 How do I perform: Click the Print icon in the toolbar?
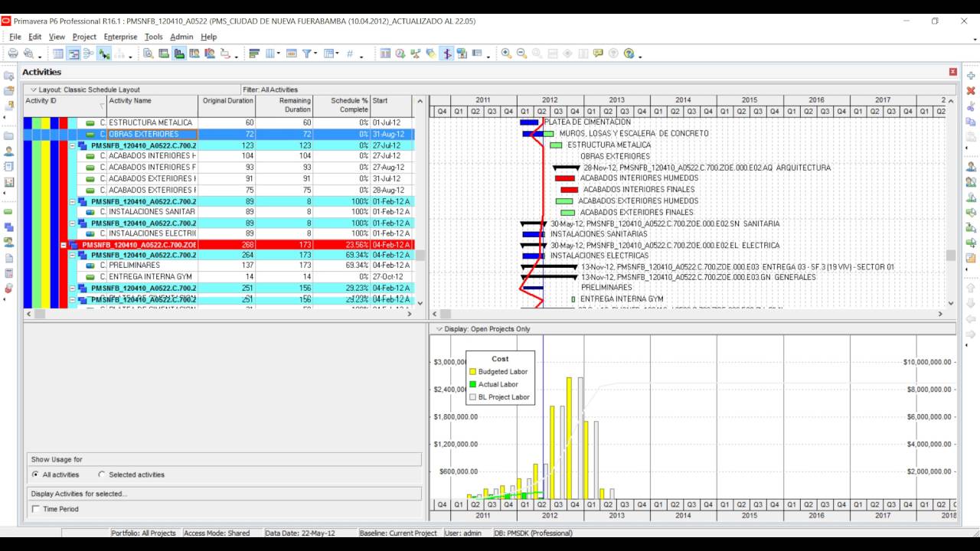tap(13, 54)
